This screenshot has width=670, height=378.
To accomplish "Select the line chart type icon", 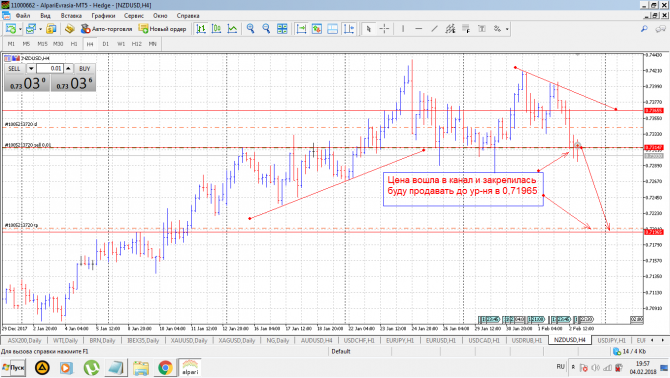I will (x=232, y=29).
